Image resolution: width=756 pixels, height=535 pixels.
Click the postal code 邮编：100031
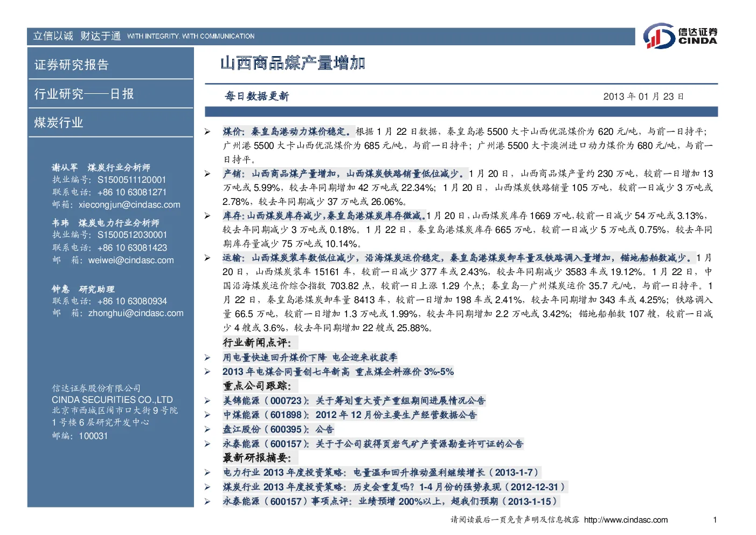[80, 436]
